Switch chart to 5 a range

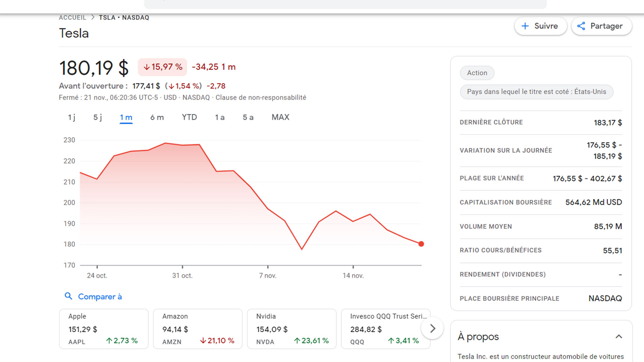(248, 117)
